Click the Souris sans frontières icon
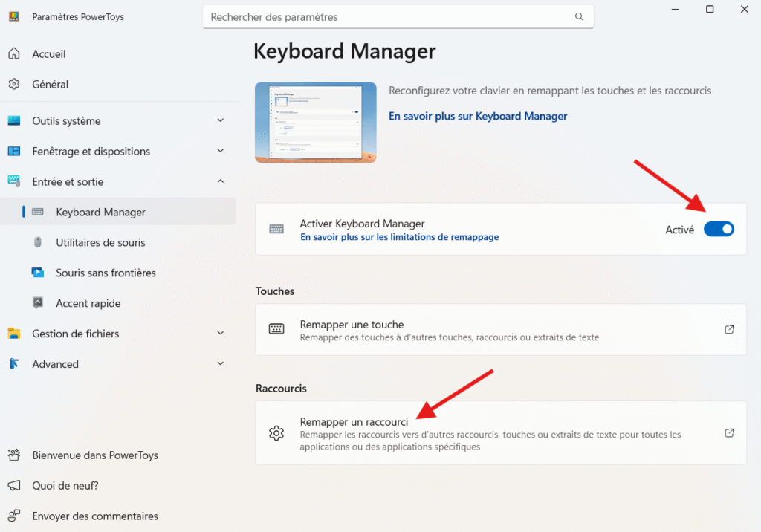 coord(38,273)
